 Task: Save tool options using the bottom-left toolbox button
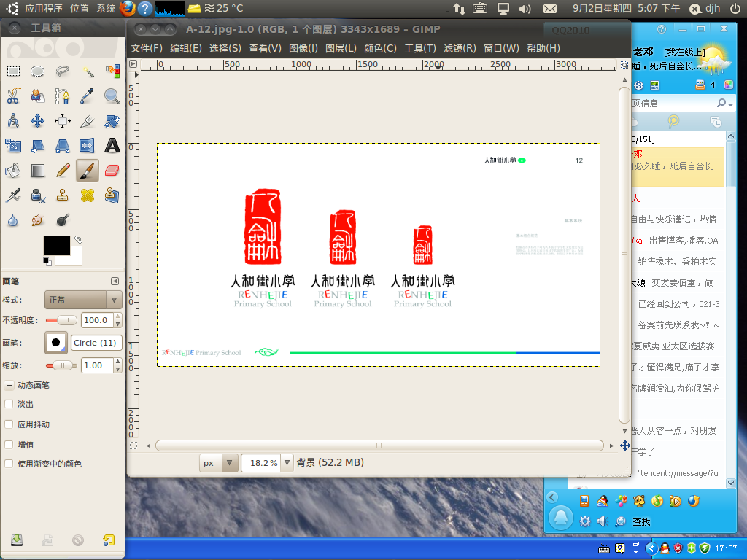coord(17,540)
